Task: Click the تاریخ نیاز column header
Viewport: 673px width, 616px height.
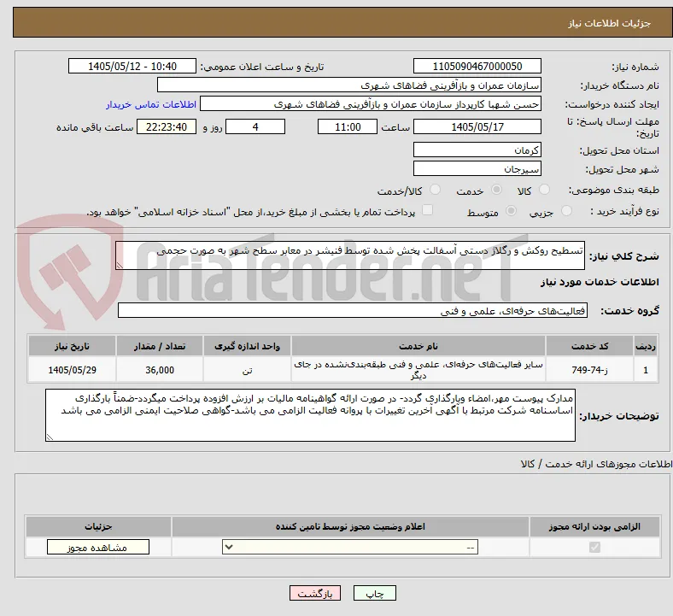Action: pos(72,346)
